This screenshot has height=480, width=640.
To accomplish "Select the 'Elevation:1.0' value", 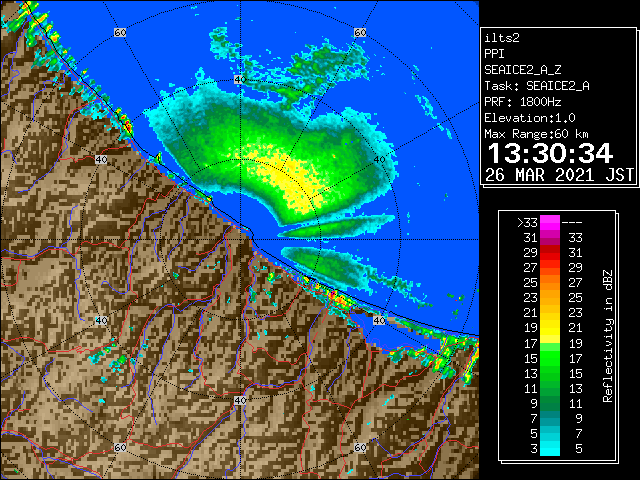I will pos(530,118).
